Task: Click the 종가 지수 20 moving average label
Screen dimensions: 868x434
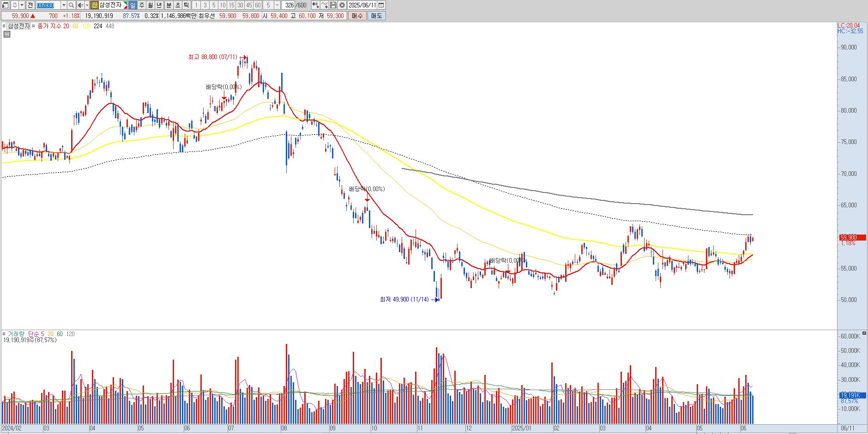Action: click(x=53, y=26)
